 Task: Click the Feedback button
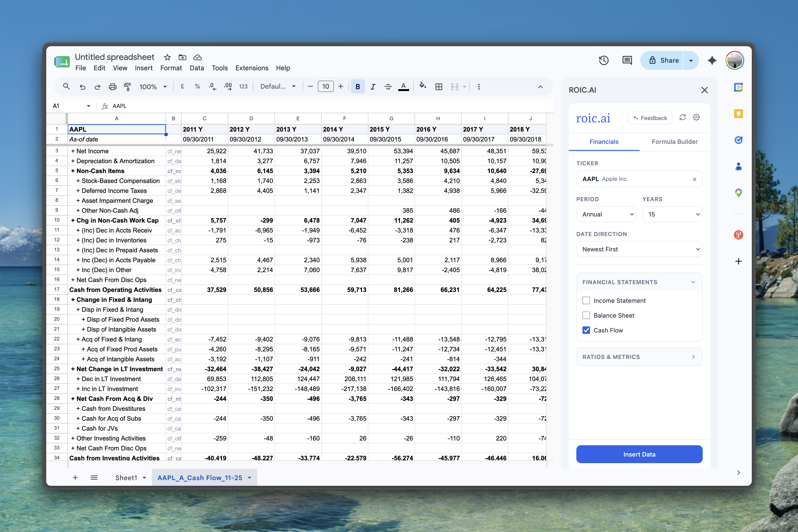coord(650,118)
